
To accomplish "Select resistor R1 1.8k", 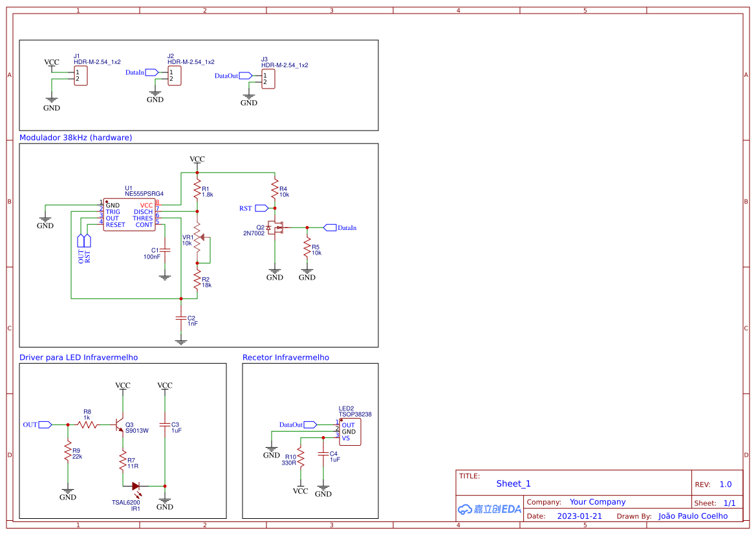I will (197, 190).
